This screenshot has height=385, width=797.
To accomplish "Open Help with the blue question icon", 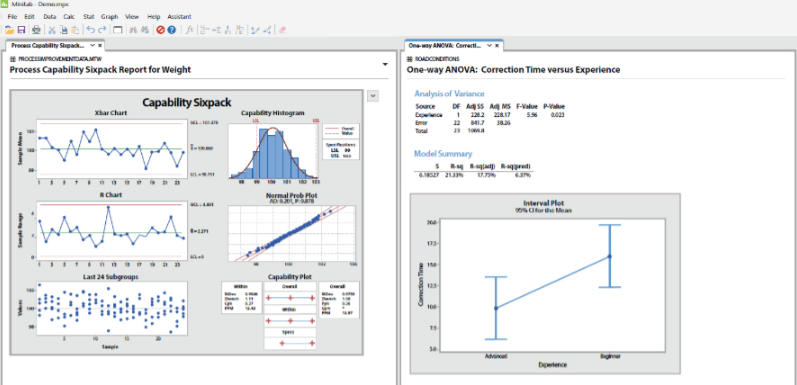I will [x=172, y=30].
